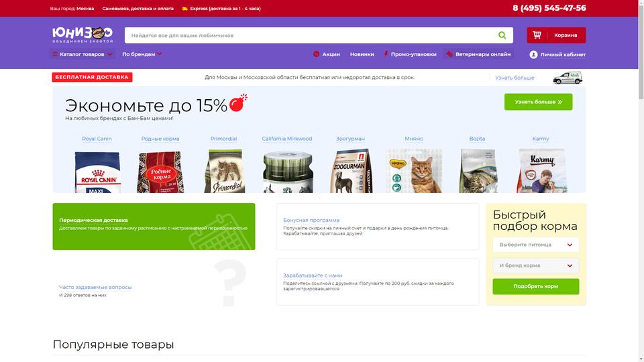644x362 pixels.
Task: Click the delivery van image
Action: [x=568, y=78]
